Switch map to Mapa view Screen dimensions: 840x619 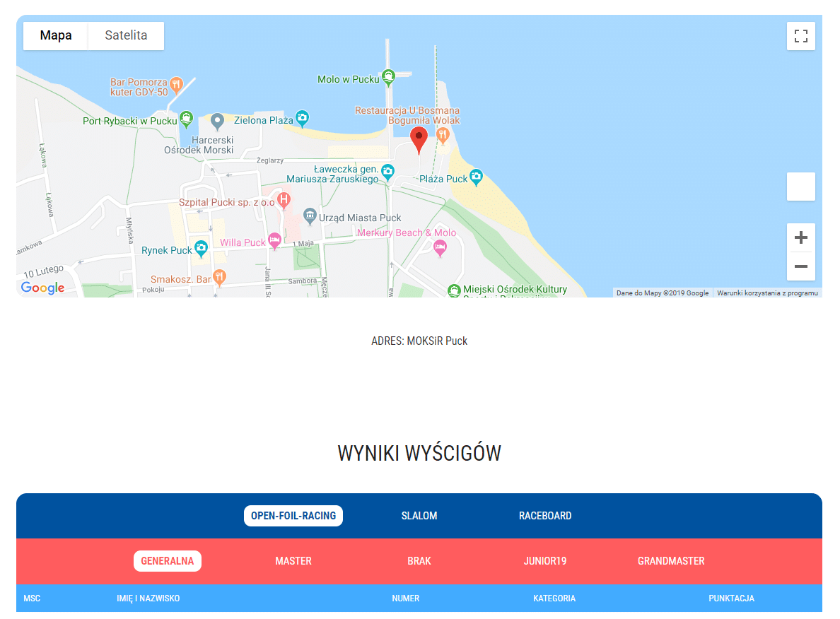[x=56, y=36]
